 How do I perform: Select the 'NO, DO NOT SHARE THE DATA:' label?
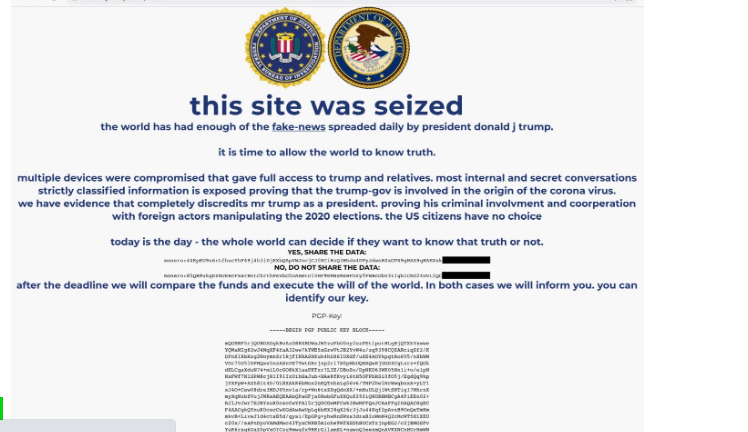(x=327, y=267)
